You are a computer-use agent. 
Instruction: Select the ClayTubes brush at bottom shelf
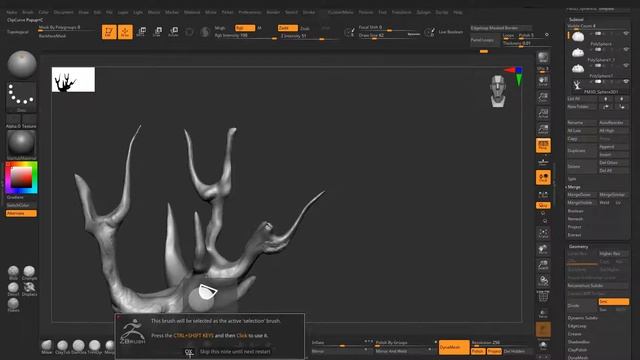coord(62,347)
